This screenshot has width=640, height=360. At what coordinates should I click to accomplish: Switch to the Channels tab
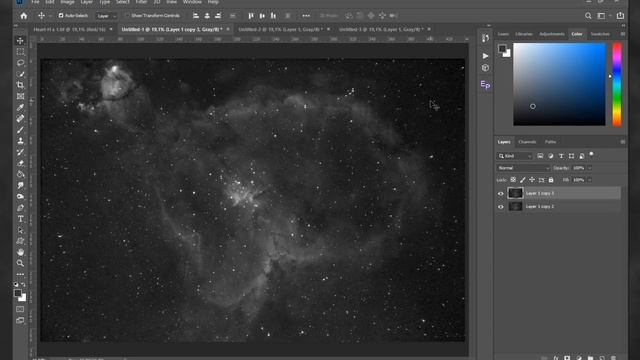coord(527,142)
